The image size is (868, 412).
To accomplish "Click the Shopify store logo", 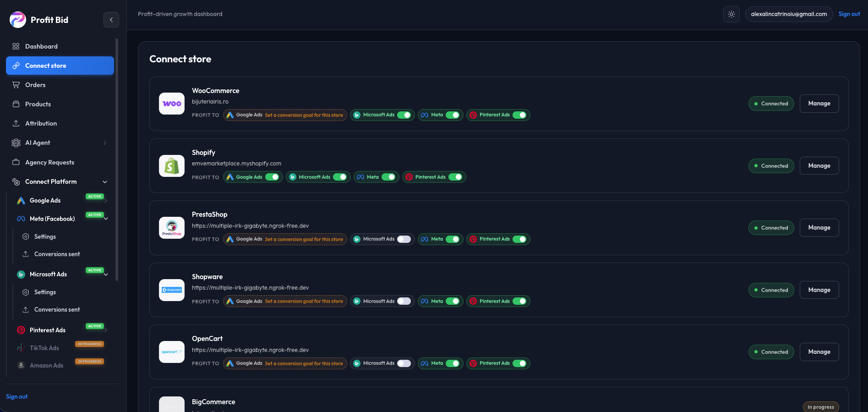I will pos(172,166).
